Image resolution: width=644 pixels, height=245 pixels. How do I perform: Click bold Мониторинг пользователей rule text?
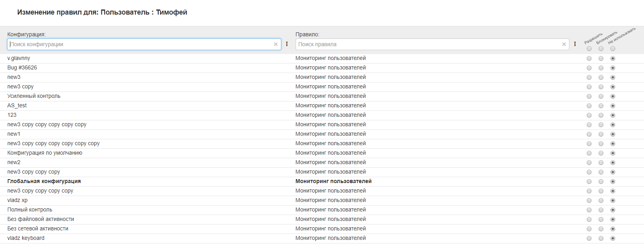(333, 181)
